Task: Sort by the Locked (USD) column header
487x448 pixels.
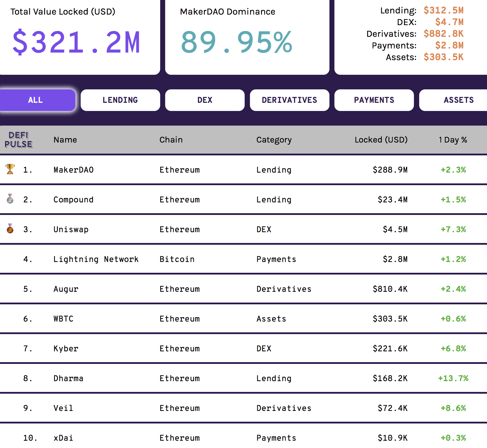Action: point(381,140)
